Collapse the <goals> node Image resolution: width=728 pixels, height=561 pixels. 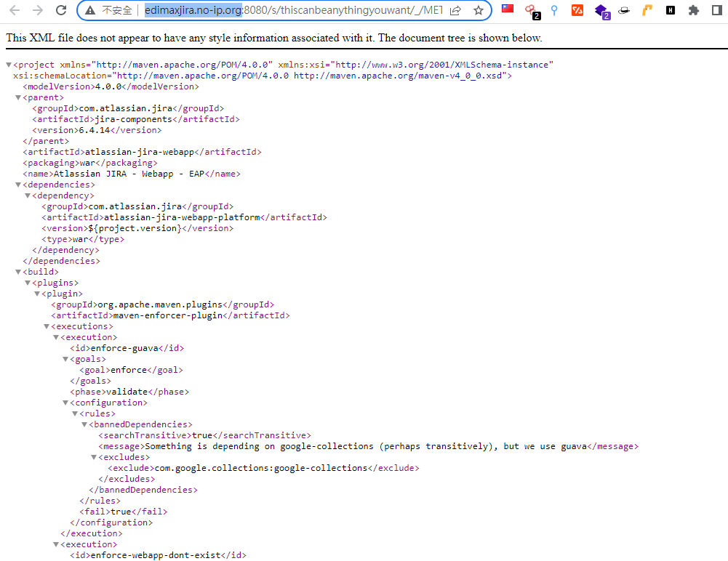click(65, 359)
